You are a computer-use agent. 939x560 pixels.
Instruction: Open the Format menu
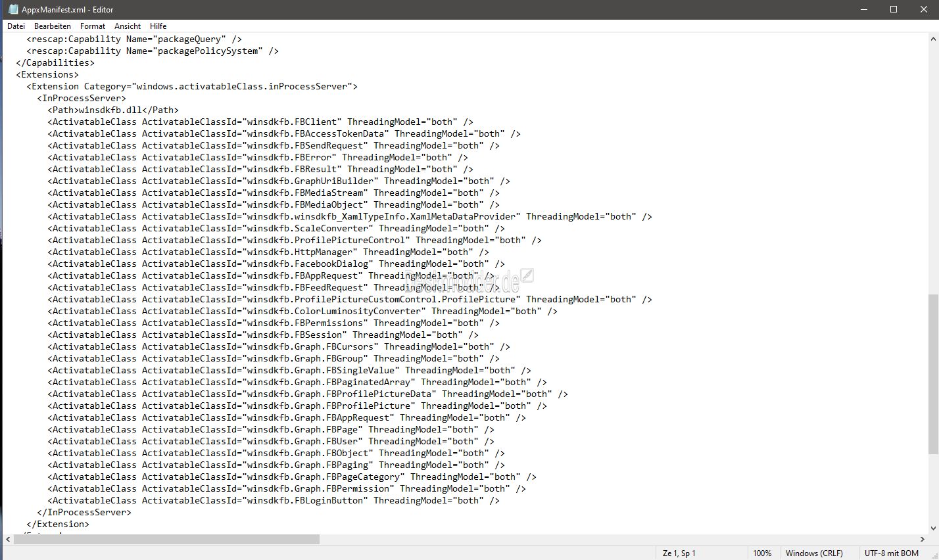click(x=93, y=26)
